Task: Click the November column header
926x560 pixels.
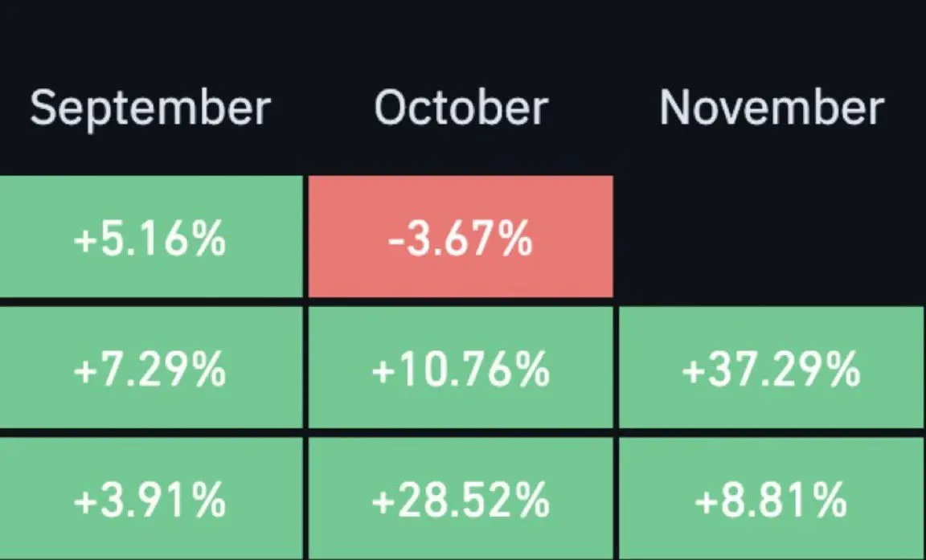Action: (x=772, y=108)
